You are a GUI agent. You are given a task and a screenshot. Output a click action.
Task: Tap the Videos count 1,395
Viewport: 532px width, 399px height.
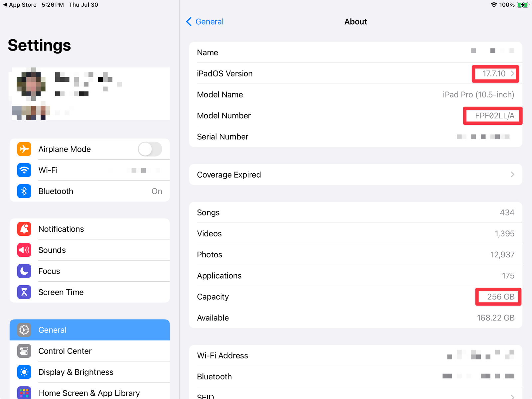[504, 234]
